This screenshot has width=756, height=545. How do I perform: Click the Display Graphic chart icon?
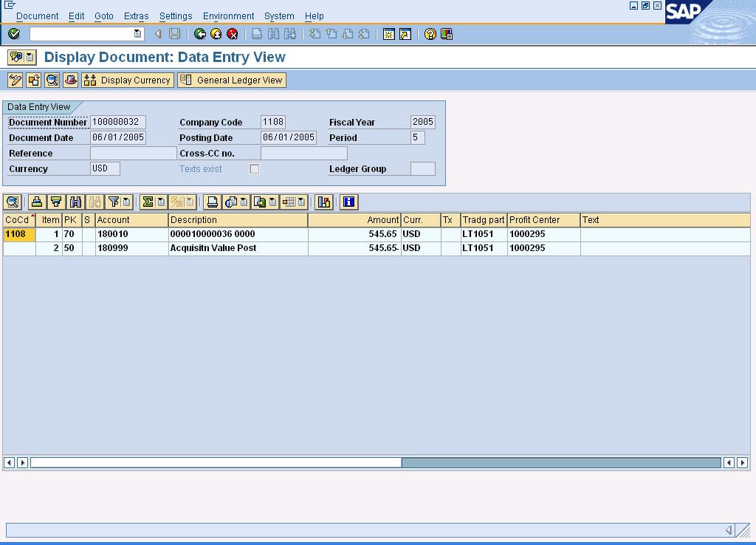tap(324, 202)
